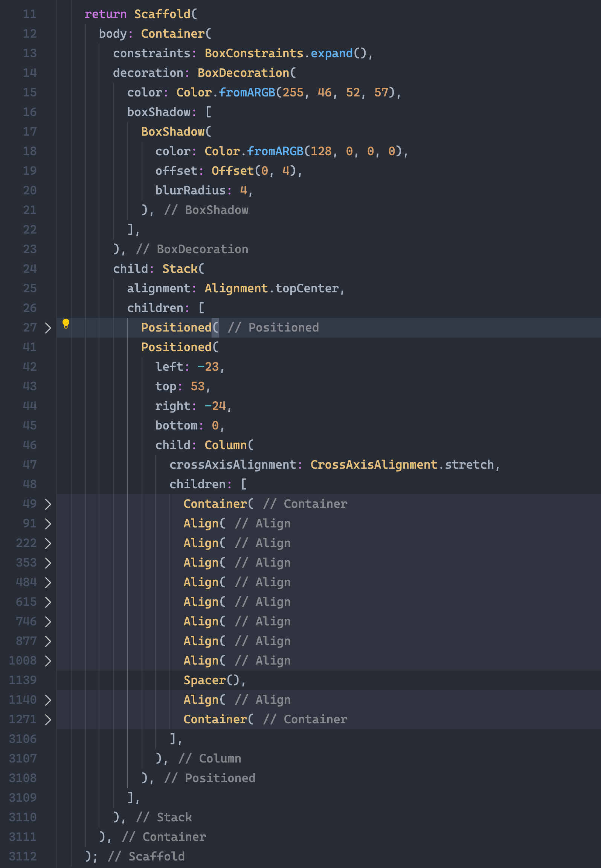This screenshot has width=601, height=868.
Task: Click the yellow lightbulb quick-fix icon
Action: coord(66,324)
